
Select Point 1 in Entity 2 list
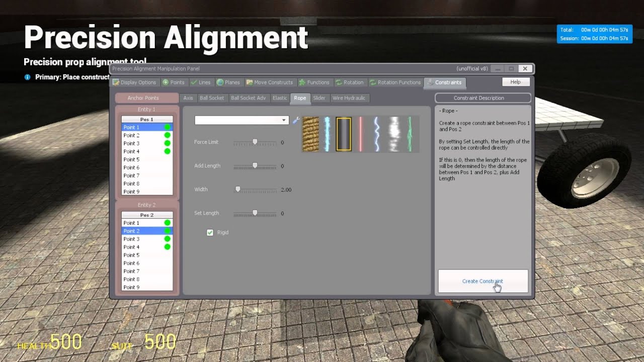(147, 223)
